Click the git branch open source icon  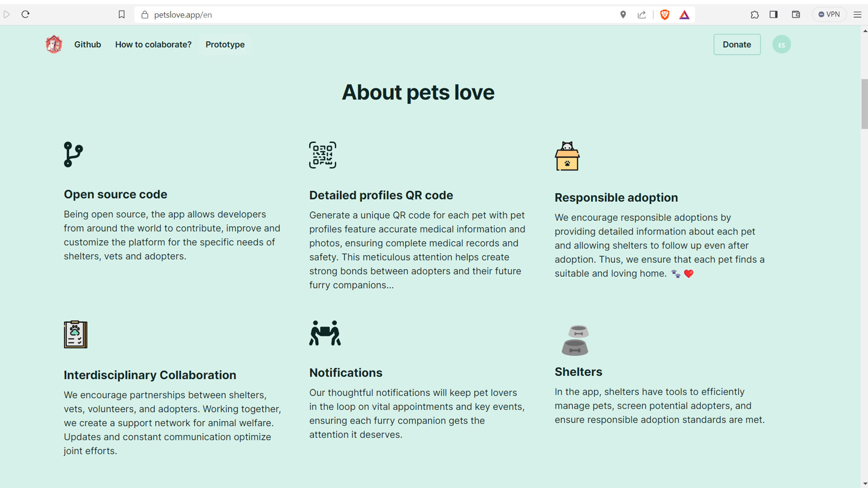[73, 155]
